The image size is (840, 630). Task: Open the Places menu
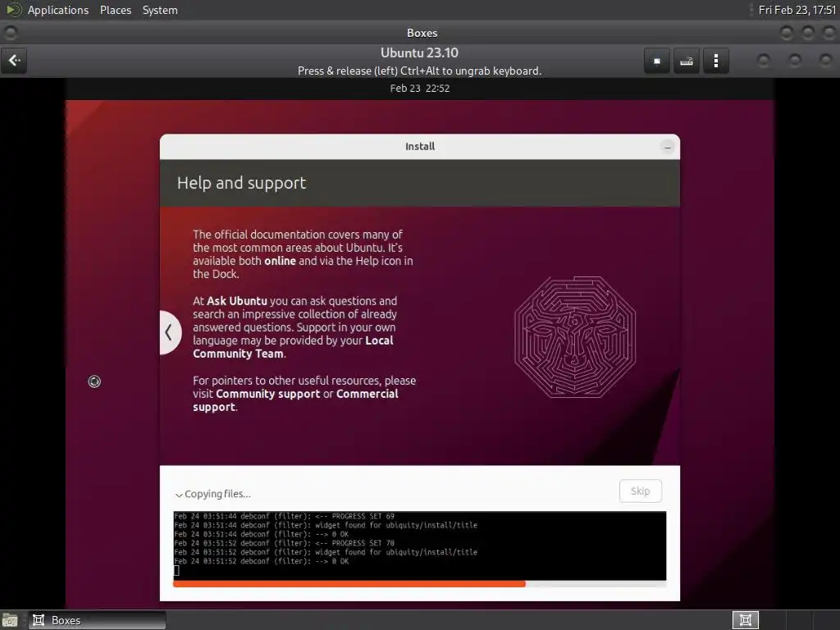coord(115,10)
